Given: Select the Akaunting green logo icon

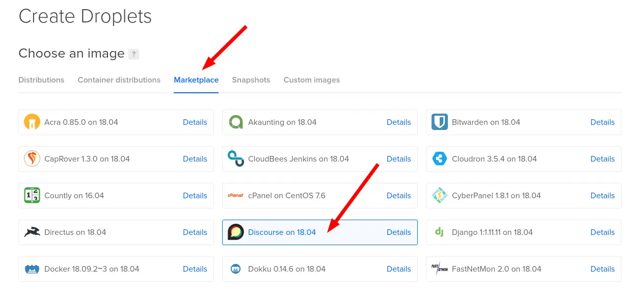Looking at the screenshot, I should tap(236, 122).
